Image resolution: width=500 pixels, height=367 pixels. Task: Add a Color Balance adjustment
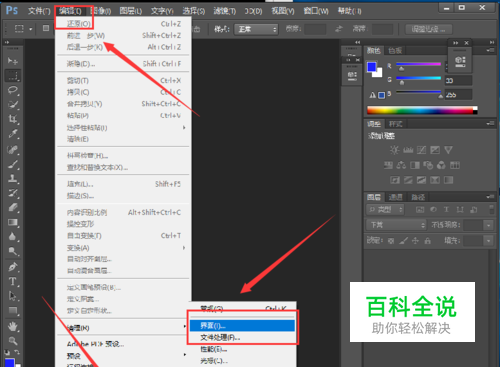click(401, 165)
